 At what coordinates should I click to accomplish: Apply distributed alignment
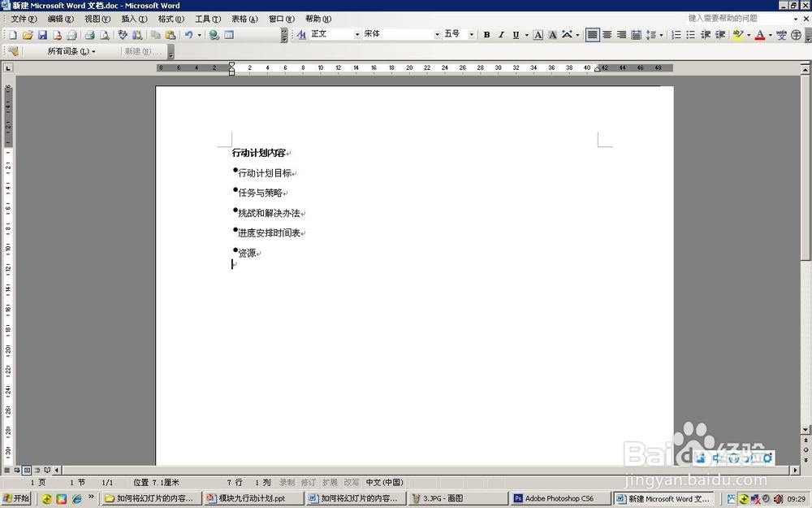636,35
